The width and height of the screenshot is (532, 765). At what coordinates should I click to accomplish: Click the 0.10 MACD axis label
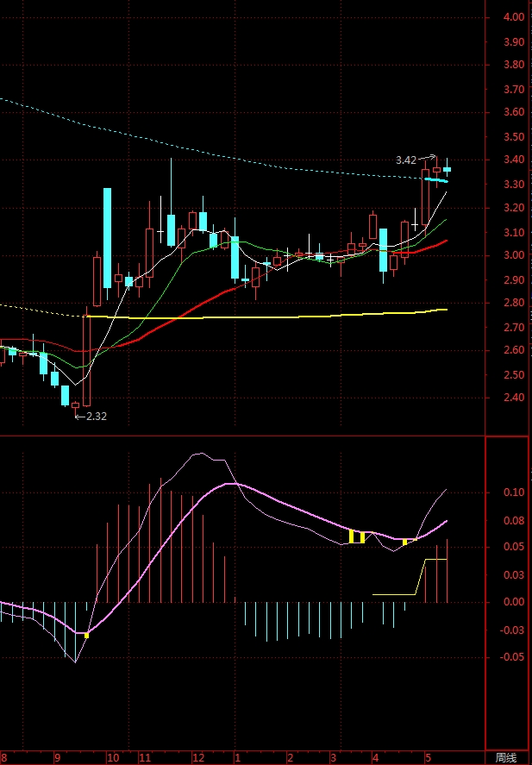point(514,492)
